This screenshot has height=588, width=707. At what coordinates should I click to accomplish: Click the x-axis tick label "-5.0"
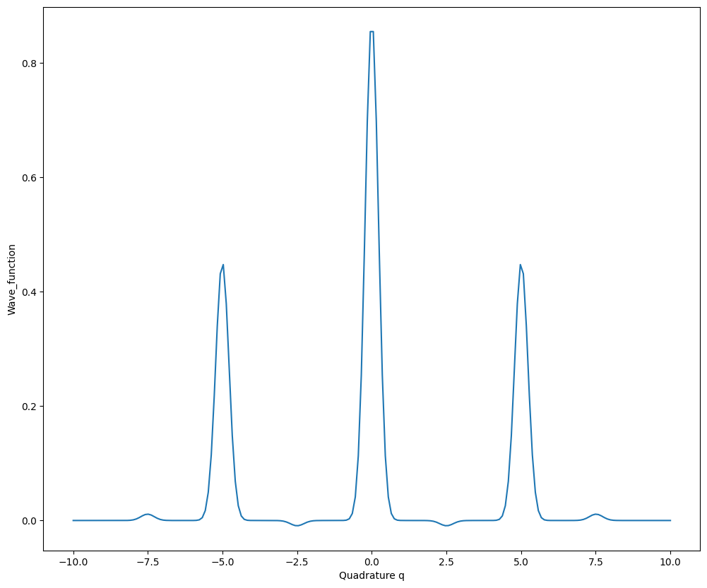(222, 562)
